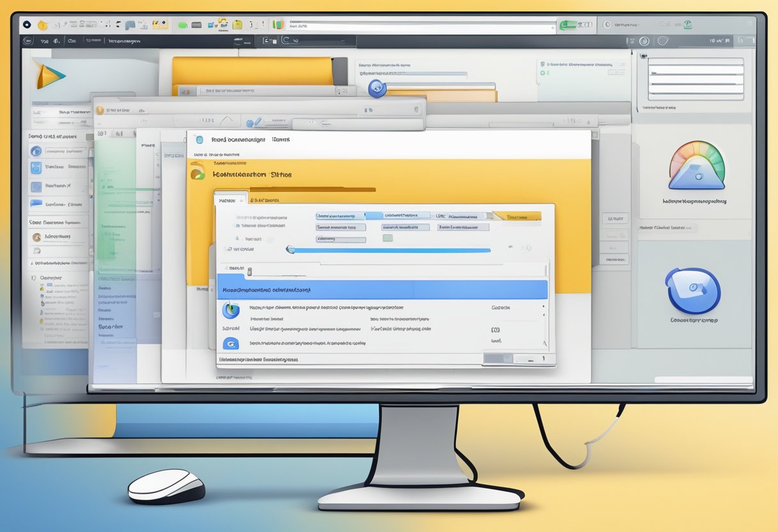This screenshot has height=532, width=778.
Task: Click the yellow notepad icon in top toolbar
Action: pos(237,25)
